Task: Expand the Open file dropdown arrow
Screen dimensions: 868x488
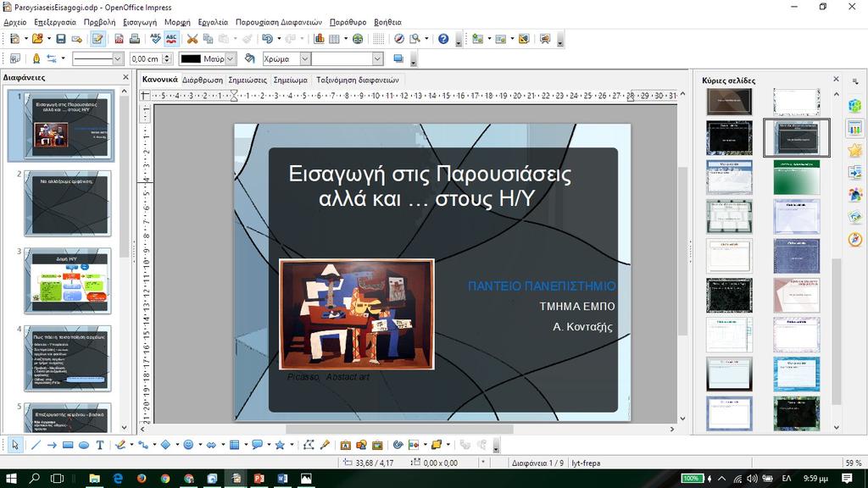Action: point(48,39)
